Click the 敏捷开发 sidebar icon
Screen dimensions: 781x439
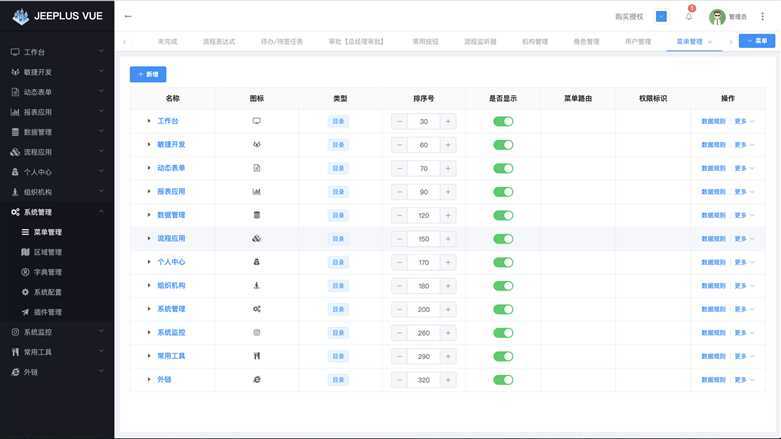click(x=15, y=72)
